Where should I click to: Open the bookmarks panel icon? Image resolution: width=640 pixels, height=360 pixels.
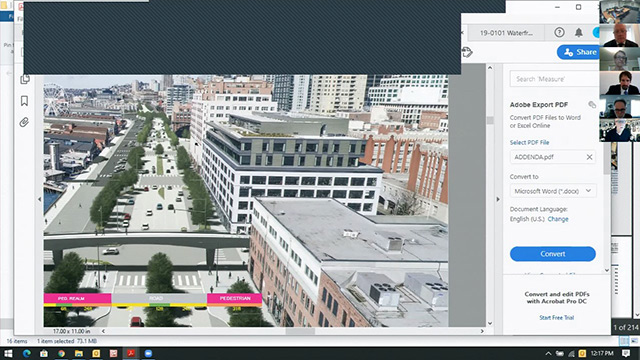pyautogui.click(x=24, y=101)
